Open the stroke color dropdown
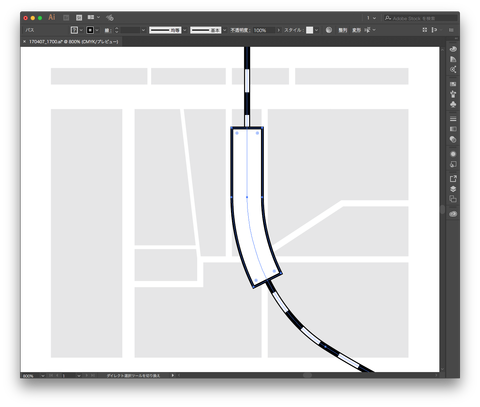Viewport: 480px width, 407px height. [x=97, y=30]
